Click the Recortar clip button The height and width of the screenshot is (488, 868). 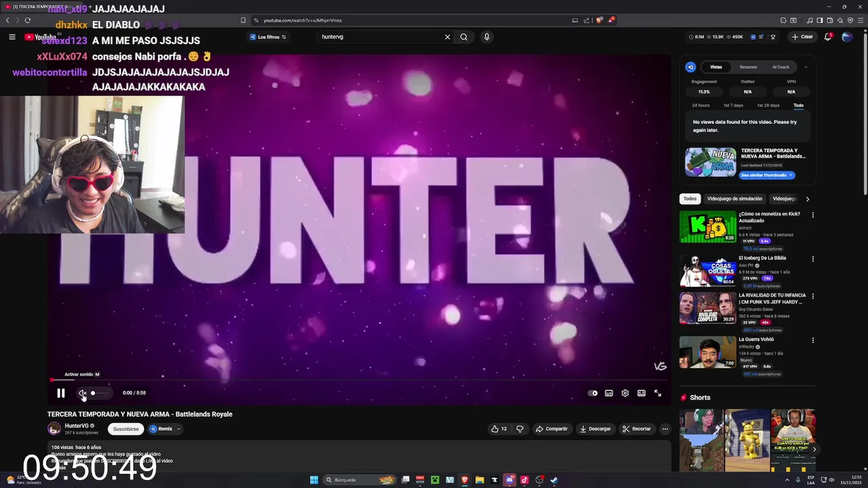click(637, 428)
